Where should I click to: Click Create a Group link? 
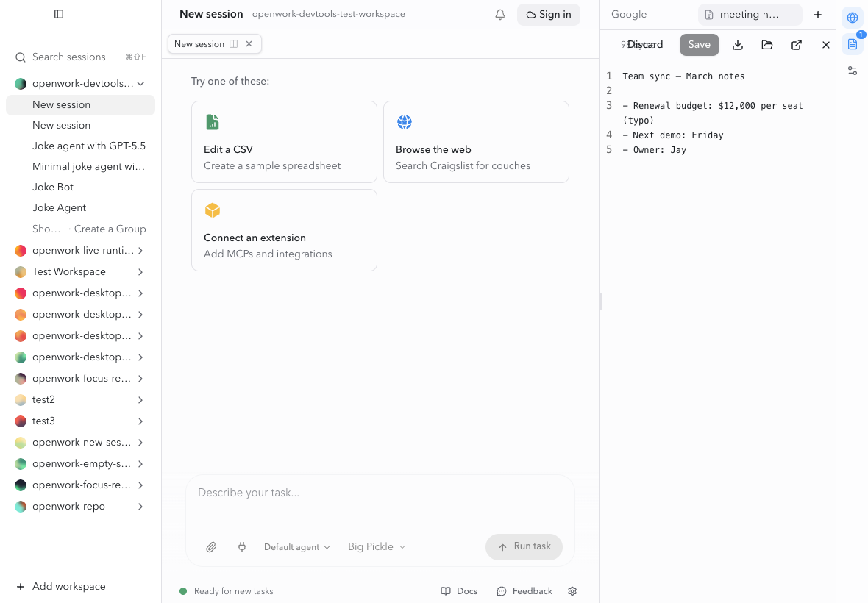tap(110, 229)
